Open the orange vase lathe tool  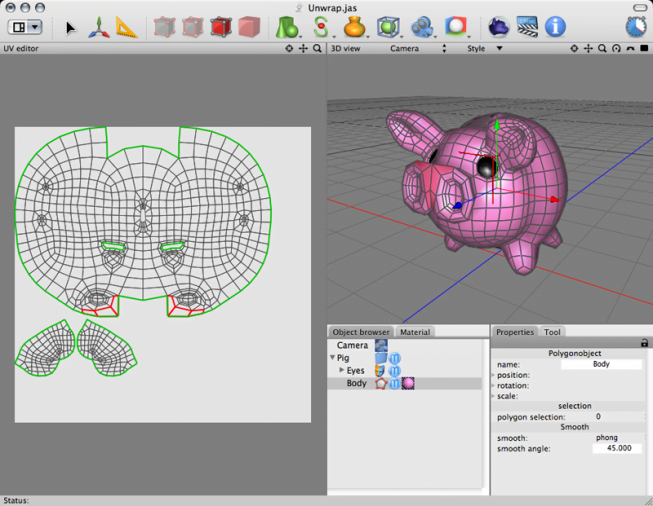pyautogui.click(x=354, y=27)
